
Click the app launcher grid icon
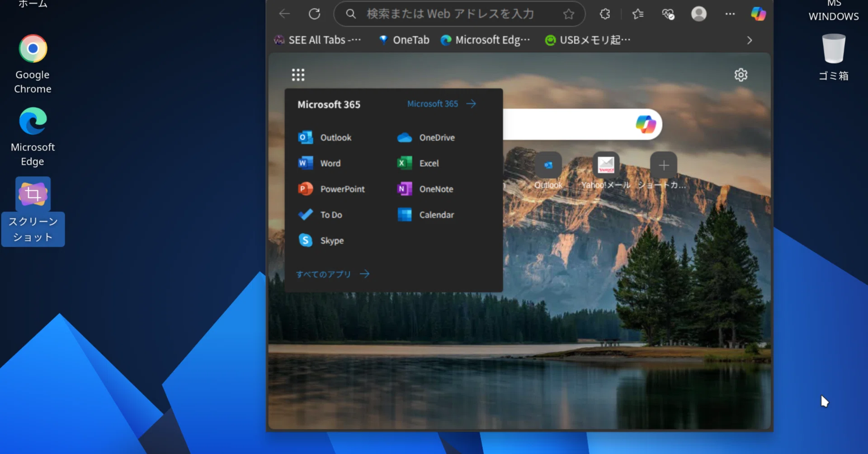click(x=298, y=75)
